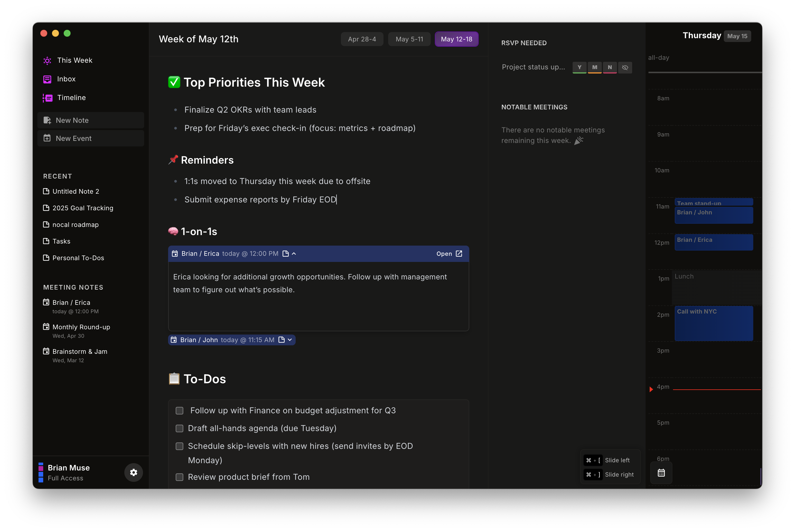Switch to the May 5-11 week tab
The image size is (795, 532).
pos(409,39)
